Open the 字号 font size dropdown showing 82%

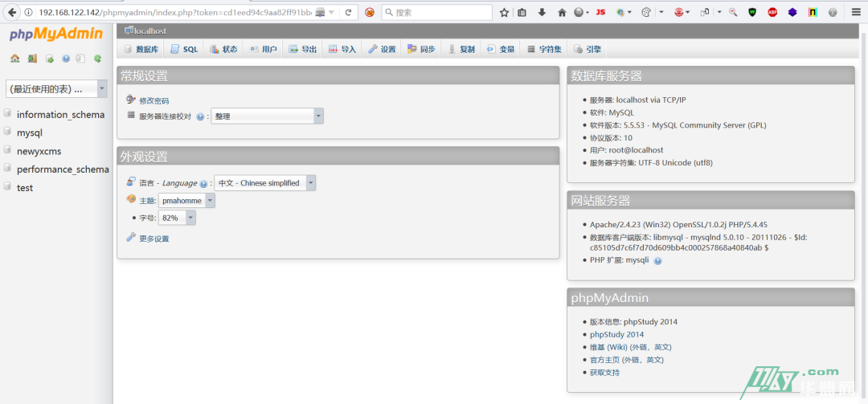point(177,218)
